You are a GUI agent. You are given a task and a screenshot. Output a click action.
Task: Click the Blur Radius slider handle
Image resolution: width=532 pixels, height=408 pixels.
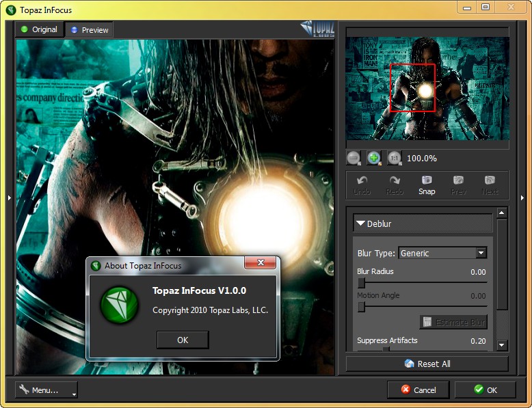click(361, 282)
